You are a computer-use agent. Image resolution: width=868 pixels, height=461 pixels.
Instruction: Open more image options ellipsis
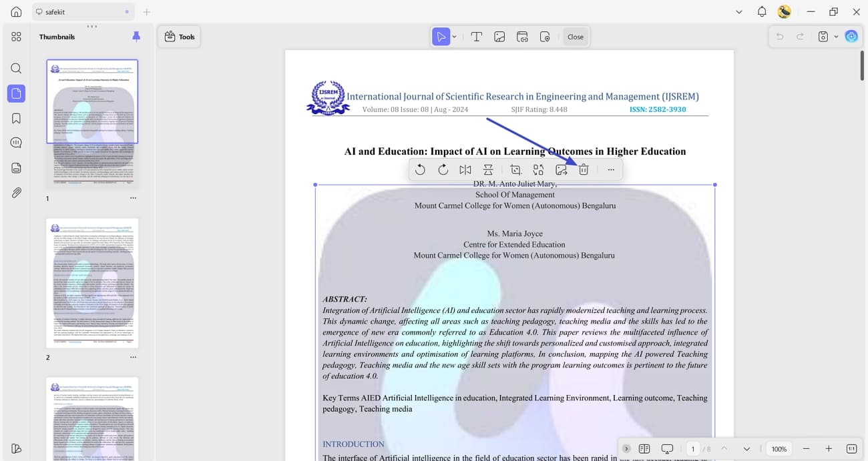[x=611, y=169]
